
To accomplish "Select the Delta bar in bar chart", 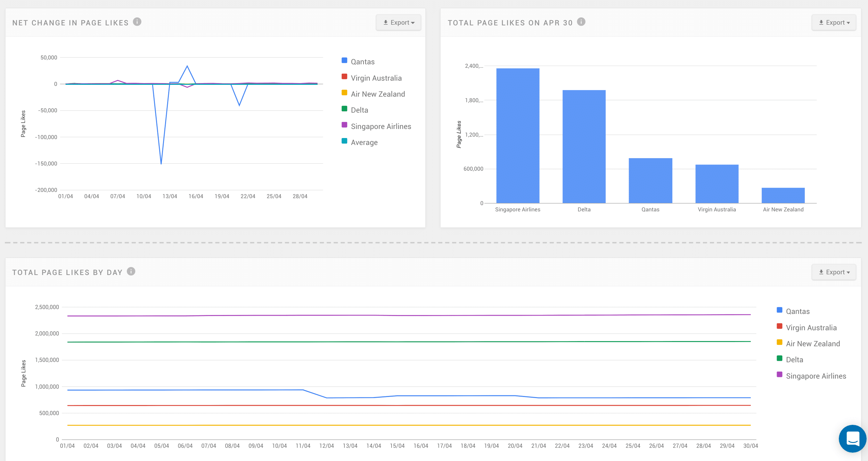I will click(584, 146).
